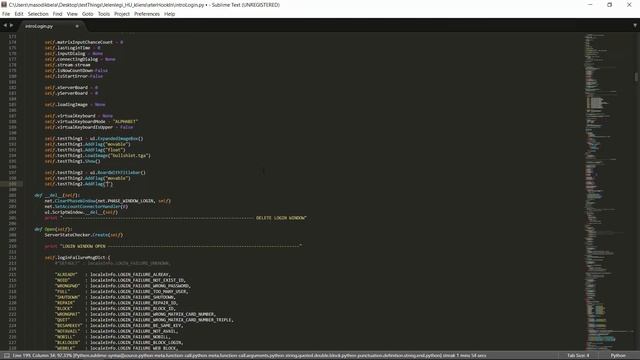Click the self.yServerBoard line
This screenshot has height=360, width=640.
pyautogui.click(x=71, y=93)
